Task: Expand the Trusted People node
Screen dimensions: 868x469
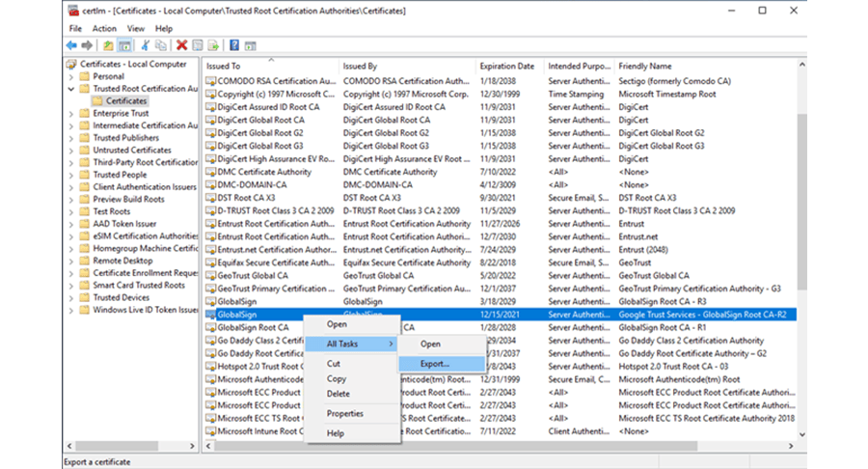Action: 70,175
